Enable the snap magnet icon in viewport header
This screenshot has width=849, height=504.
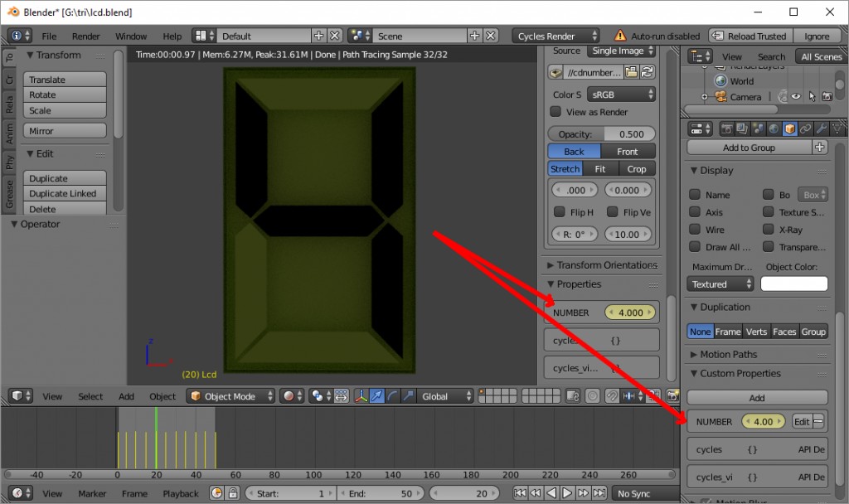611,395
